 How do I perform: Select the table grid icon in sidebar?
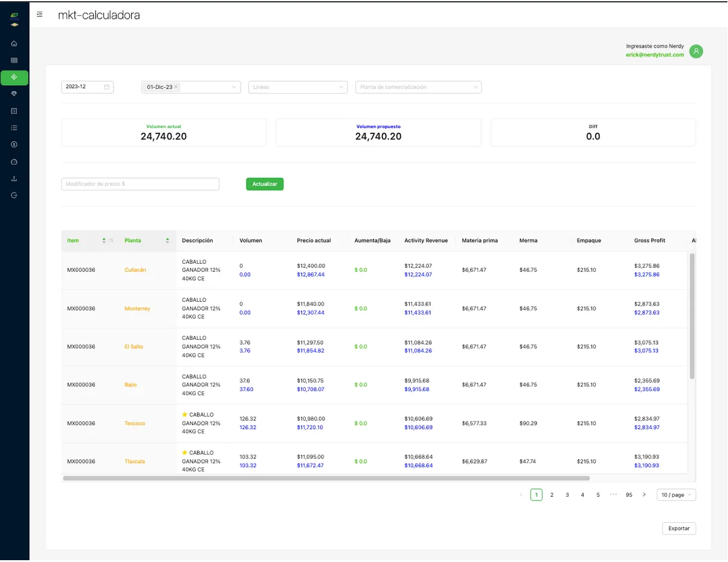coord(14,60)
